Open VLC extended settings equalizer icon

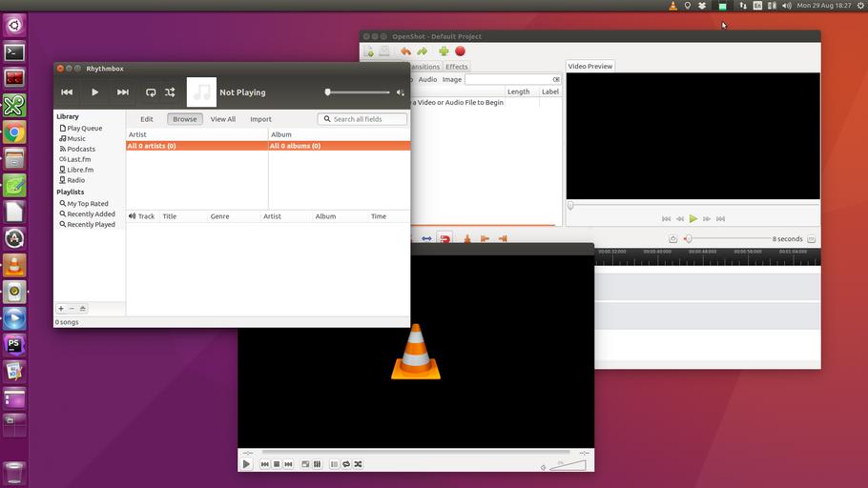tap(317, 464)
